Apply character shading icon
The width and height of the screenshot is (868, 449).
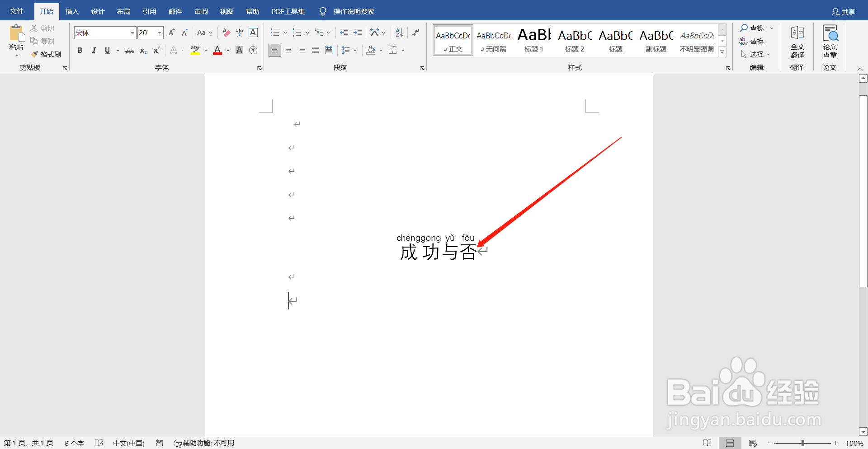(240, 50)
